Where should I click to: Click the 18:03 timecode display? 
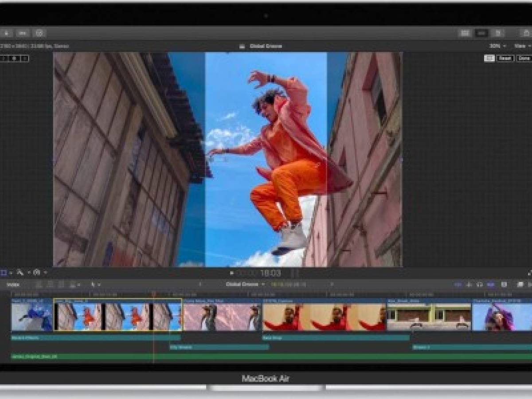click(x=270, y=273)
